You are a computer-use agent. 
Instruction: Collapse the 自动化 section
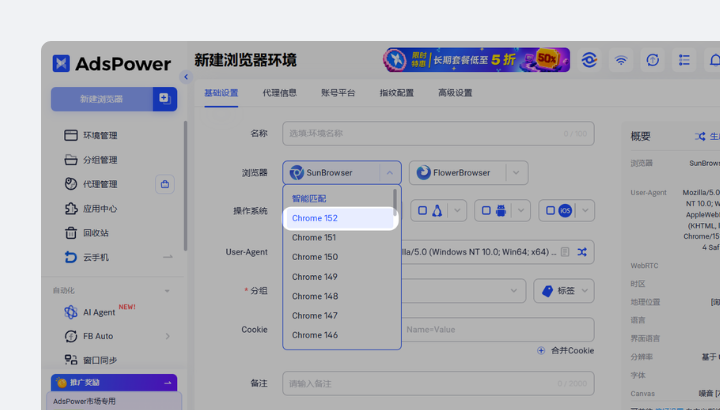(167, 291)
